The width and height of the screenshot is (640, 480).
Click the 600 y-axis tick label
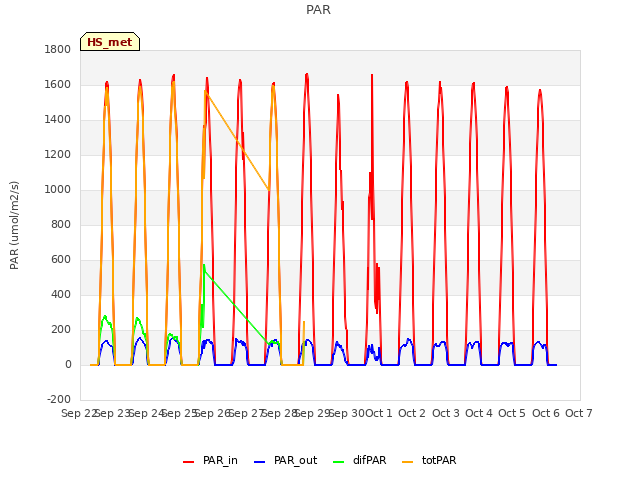click(61, 260)
